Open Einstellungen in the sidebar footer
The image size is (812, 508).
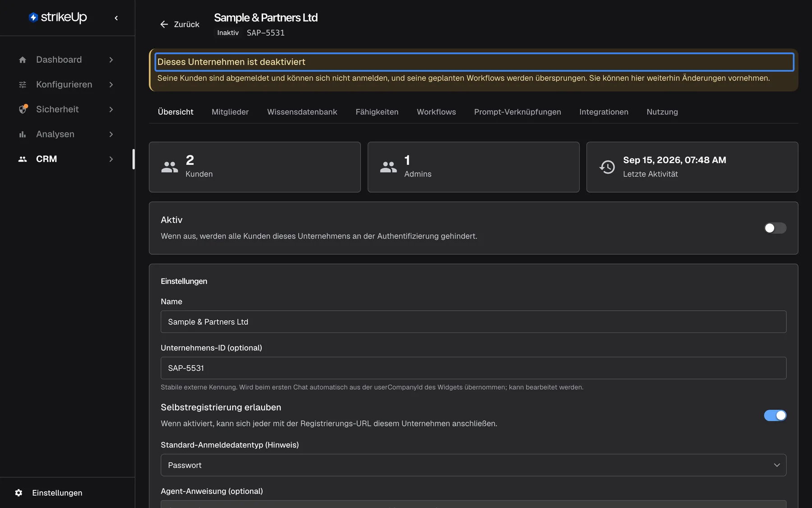coord(57,493)
